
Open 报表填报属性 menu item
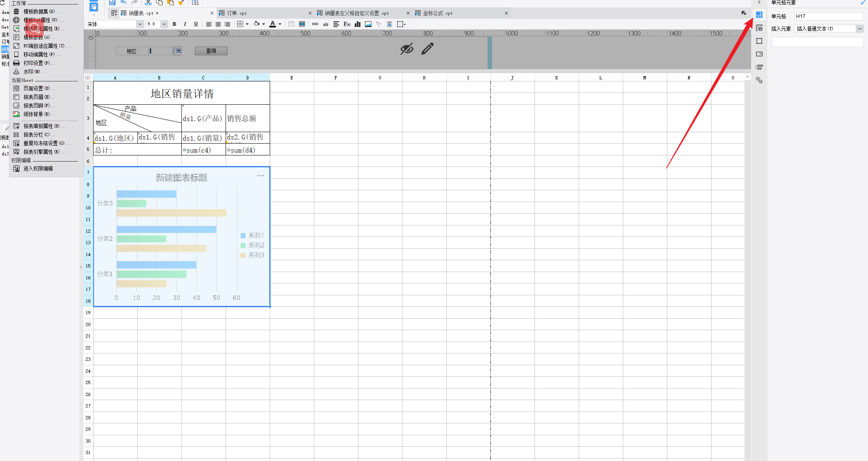point(40,126)
